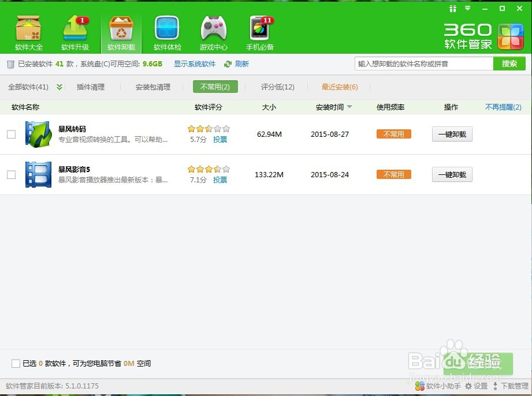Tick the checkbox for 暴风转码
Viewport: 532px width, 396px height.
tap(11, 135)
